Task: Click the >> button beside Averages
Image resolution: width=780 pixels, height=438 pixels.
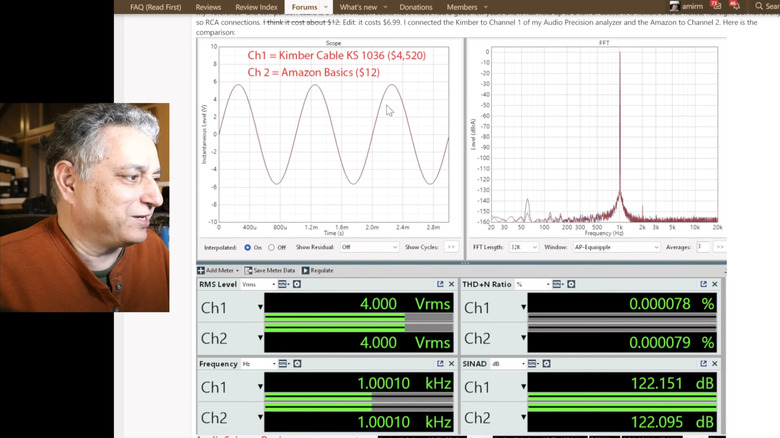Action: point(720,247)
